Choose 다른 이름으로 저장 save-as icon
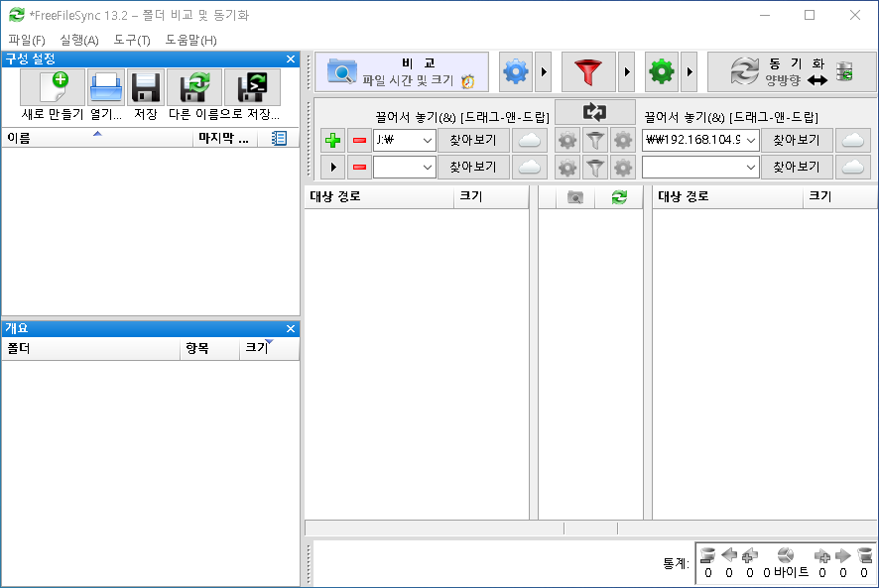 point(194,87)
